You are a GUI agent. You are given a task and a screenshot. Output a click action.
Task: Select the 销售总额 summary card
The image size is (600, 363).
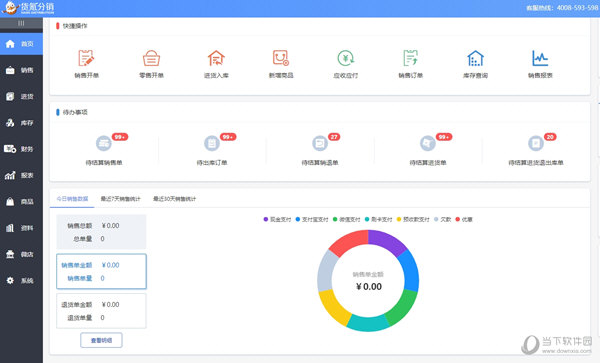101,232
